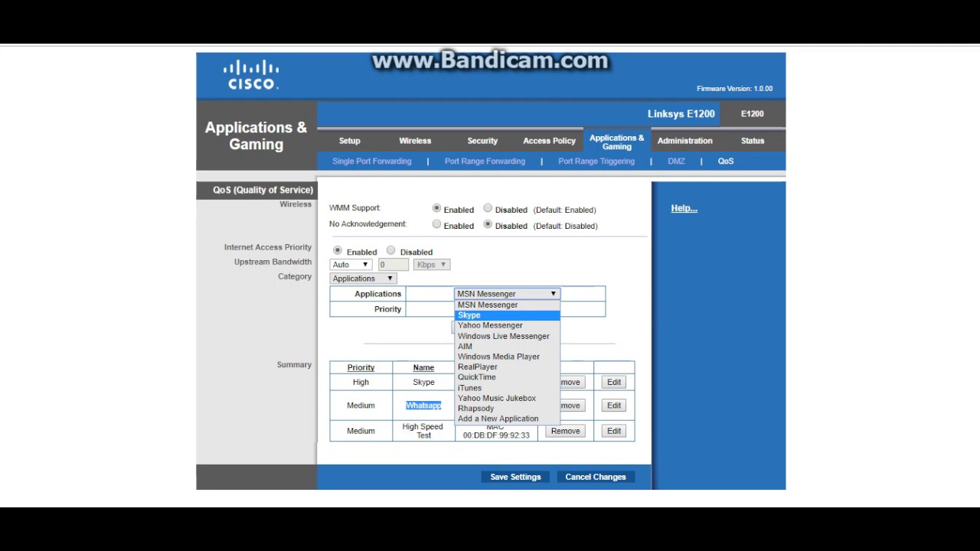Edit the Whatsapp summary entry
Viewport: 980px width, 551px height.
click(x=614, y=406)
